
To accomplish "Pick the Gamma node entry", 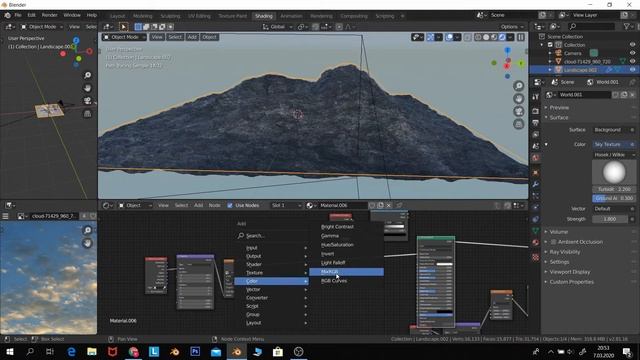I will [330, 236].
